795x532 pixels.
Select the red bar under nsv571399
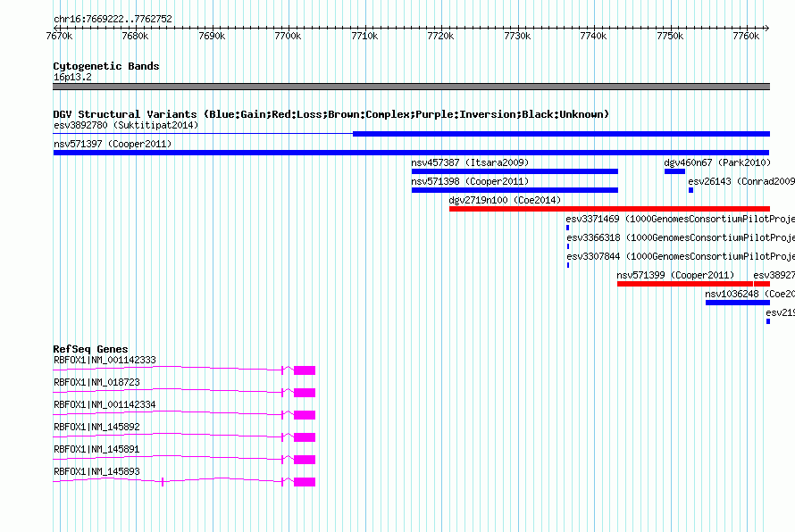tap(685, 284)
